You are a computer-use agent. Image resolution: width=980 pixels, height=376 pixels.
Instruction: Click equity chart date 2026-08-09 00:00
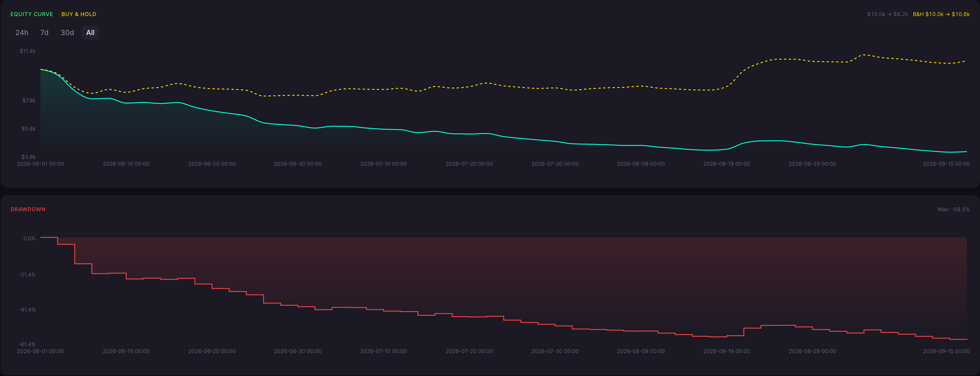coord(641,164)
